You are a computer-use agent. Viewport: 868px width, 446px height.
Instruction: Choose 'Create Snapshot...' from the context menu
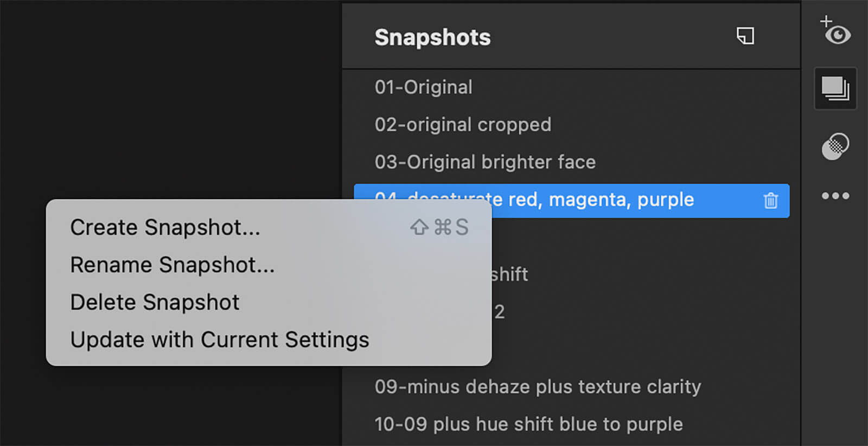point(165,228)
